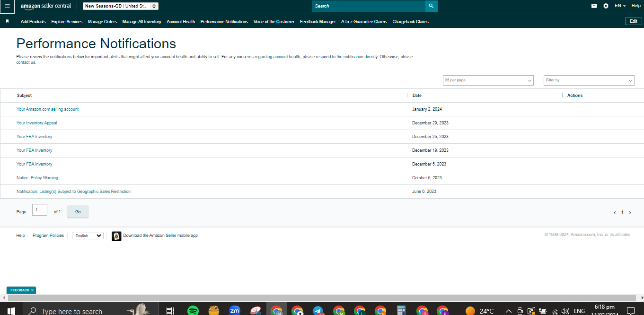The width and height of the screenshot is (644, 315).
Task: Click the FEEDBACK tab label
Action: (x=20, y=290)
